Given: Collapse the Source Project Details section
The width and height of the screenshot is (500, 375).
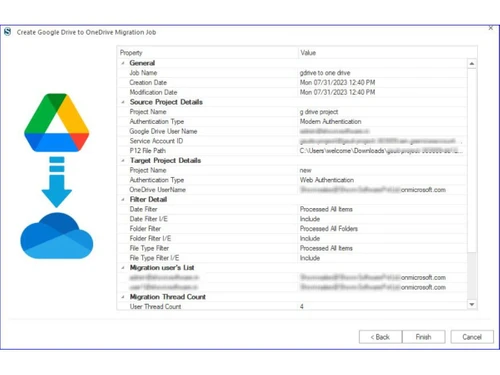Looking at the screenshot, I should coord(123,102).
